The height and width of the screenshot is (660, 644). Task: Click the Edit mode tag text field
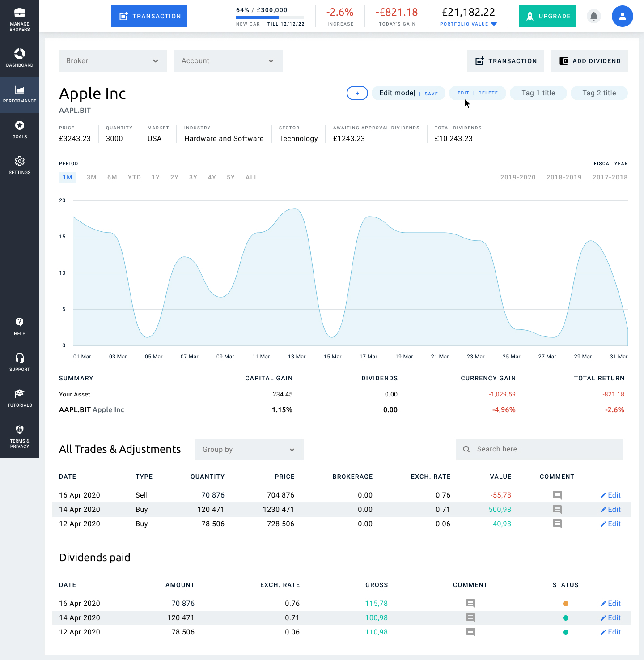tap(397, 93)
